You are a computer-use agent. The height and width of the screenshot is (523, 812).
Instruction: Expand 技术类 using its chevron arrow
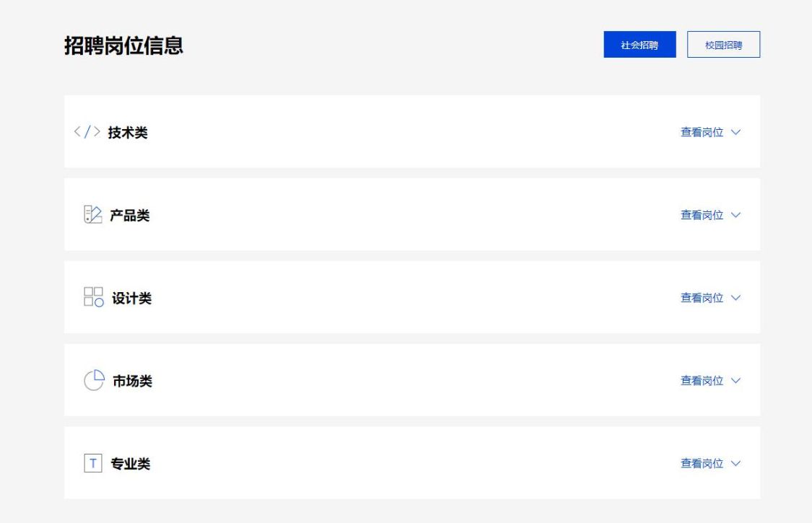point(735,133)
